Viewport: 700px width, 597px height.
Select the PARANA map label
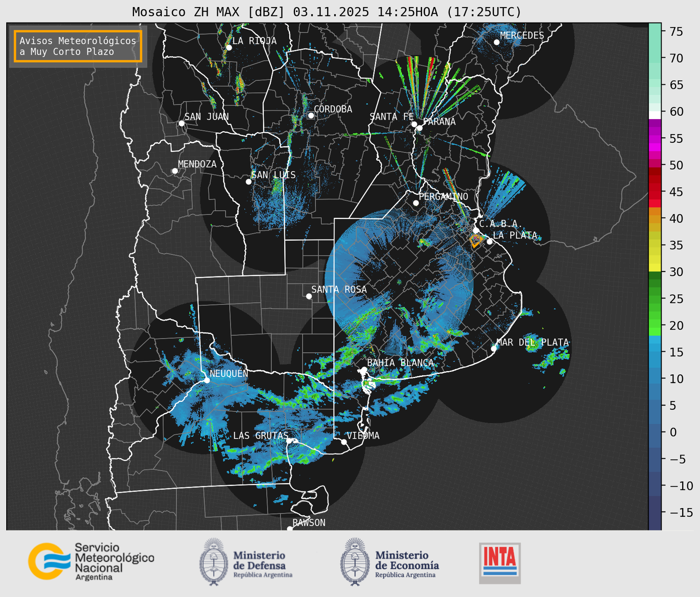coord(439,122)
